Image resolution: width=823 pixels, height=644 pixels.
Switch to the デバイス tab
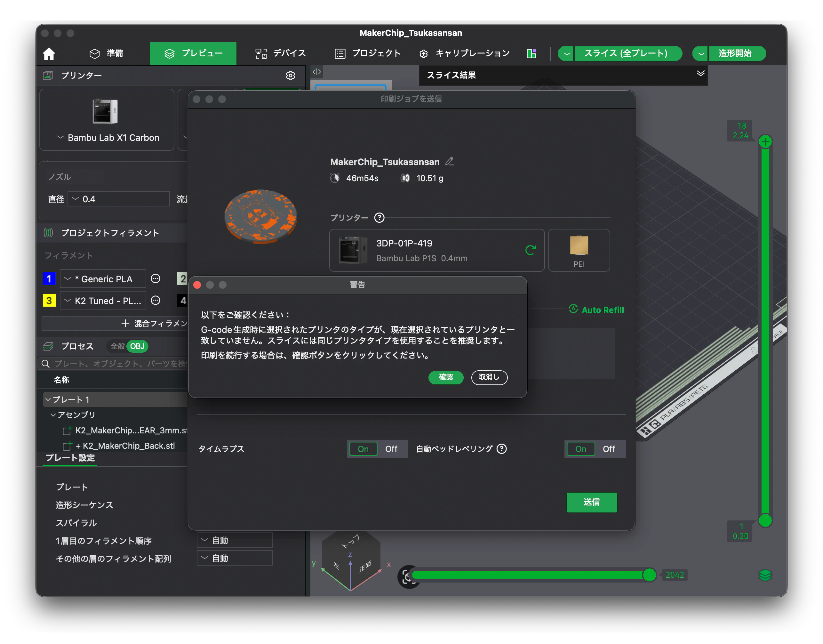[280, 53]
